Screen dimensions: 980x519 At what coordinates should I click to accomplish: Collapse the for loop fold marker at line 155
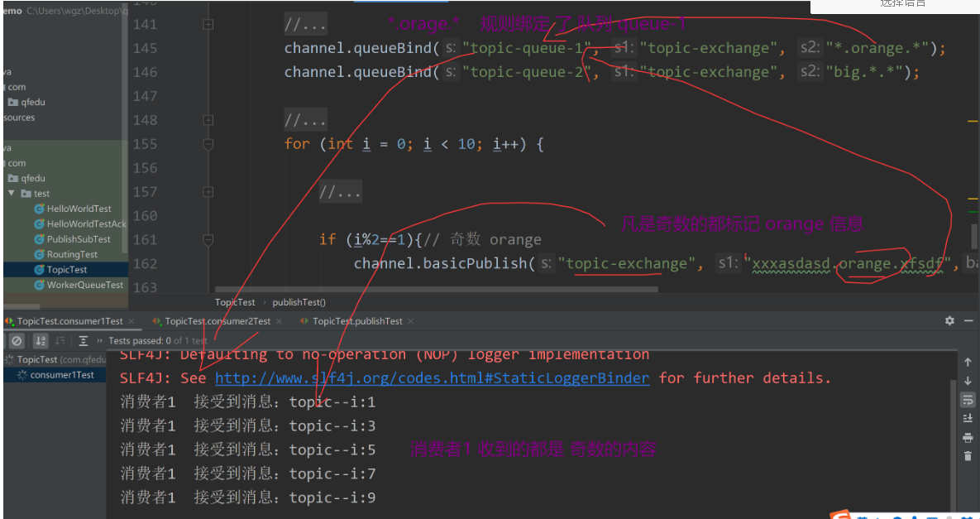click(208, 144)
